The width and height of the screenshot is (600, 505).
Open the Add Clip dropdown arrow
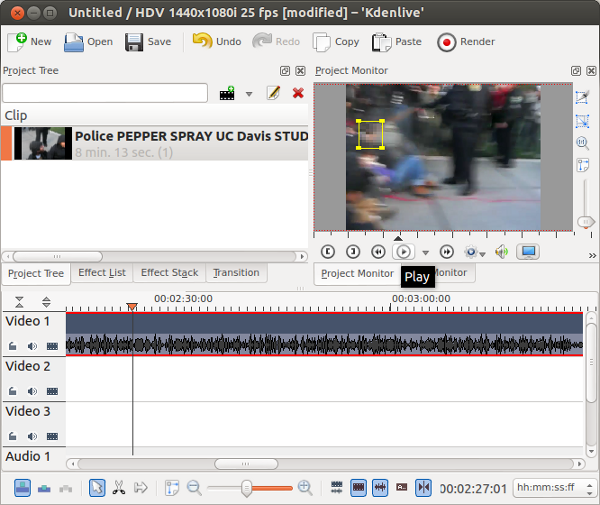[x=249, y=94]
